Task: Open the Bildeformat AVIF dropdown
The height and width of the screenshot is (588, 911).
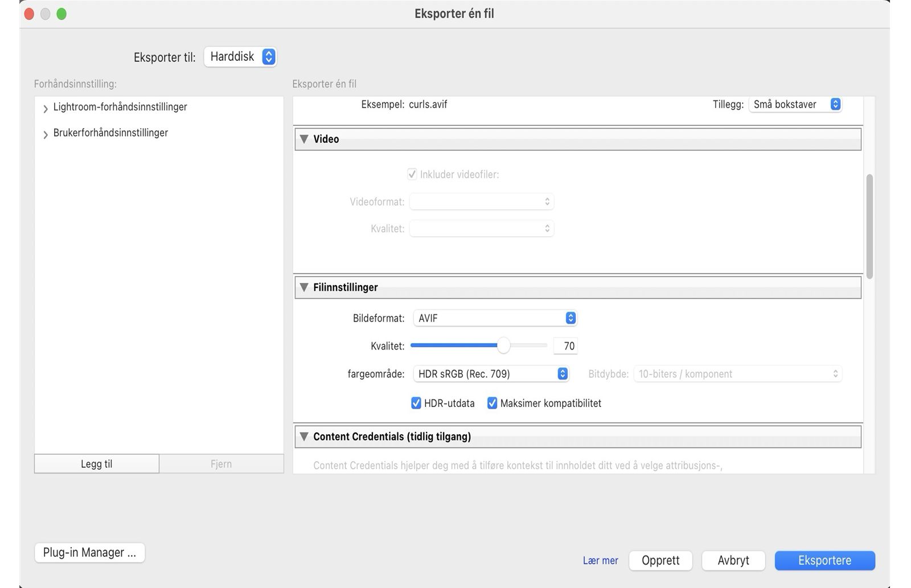Action: tap(495, 318)
